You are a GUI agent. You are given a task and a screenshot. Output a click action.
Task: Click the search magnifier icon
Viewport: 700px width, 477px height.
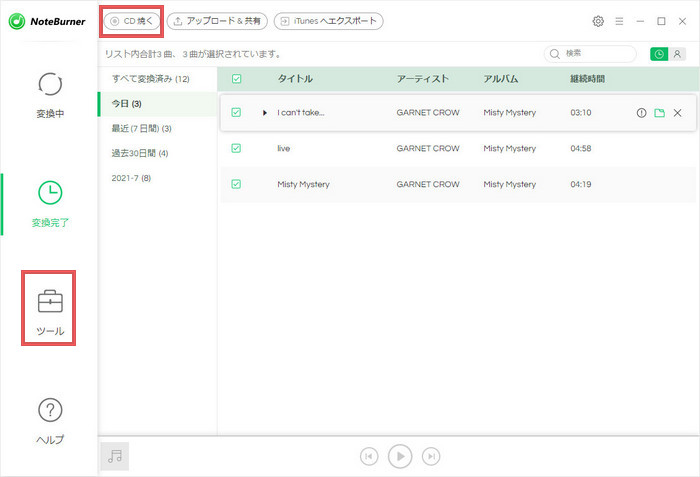tap(554, 54)
